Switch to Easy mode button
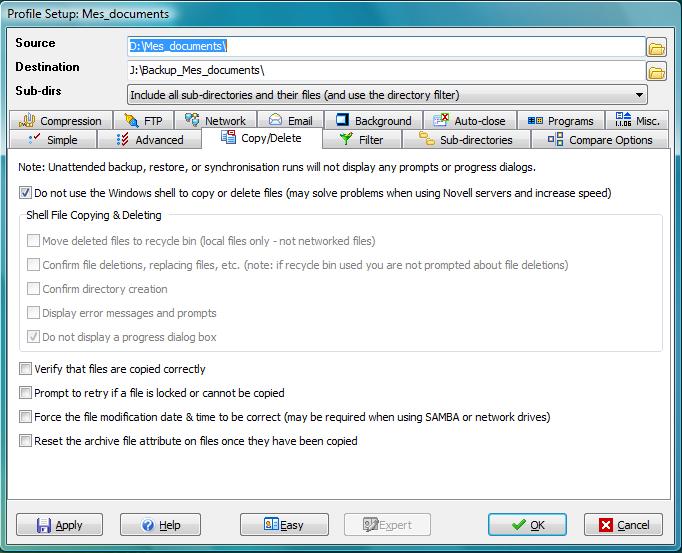Screen dimensions: 682x553 pyautogui.click(x=284, y=525)
